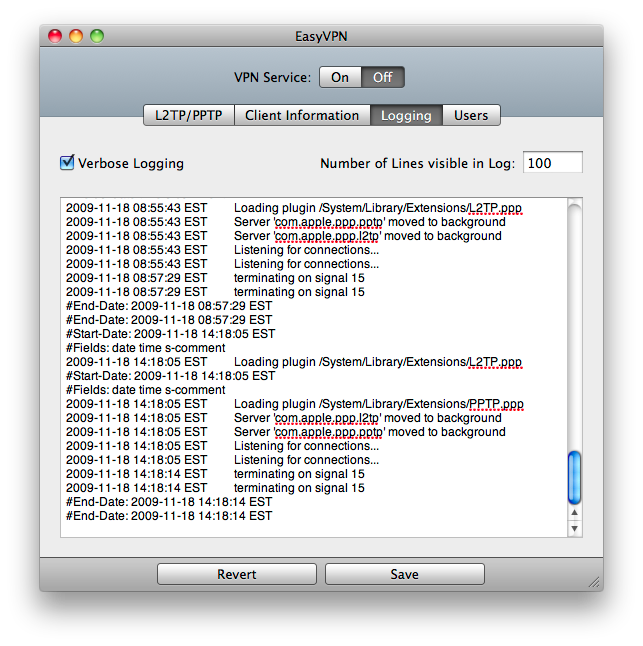643x646 pixels.
Task: Click the blue log scrollbar thumb
Action: click(574, 478)
